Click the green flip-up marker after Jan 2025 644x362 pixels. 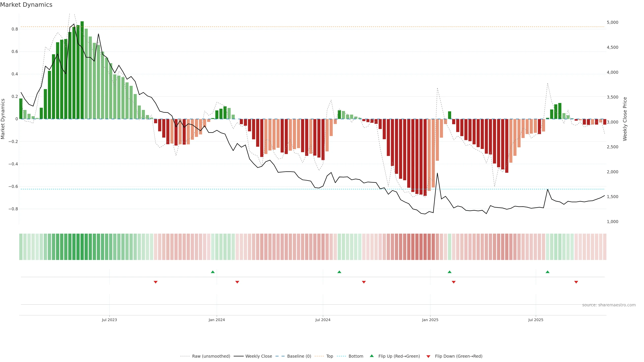[449, 272]
